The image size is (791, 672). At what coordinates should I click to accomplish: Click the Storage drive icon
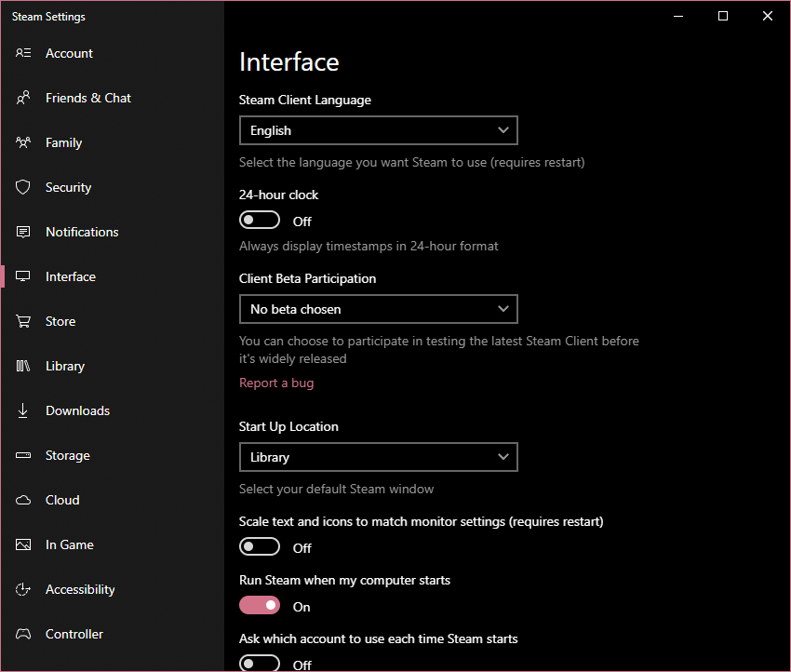click(x=23, y=455)
